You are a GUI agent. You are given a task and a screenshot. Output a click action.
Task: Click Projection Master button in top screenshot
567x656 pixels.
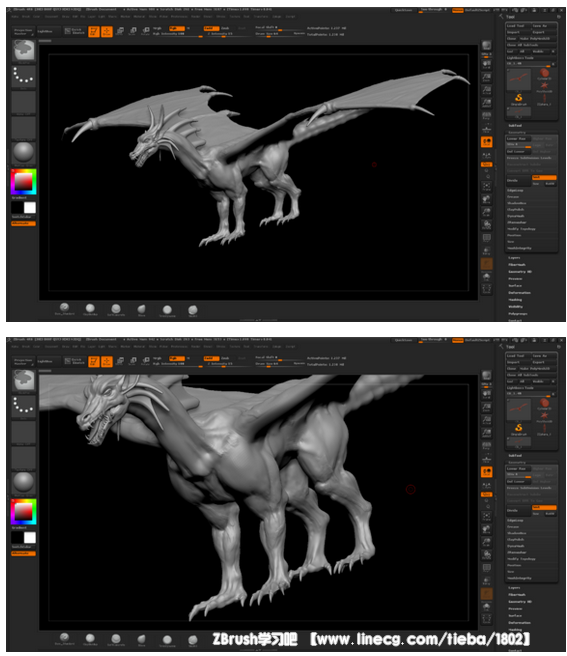[23, 31]
